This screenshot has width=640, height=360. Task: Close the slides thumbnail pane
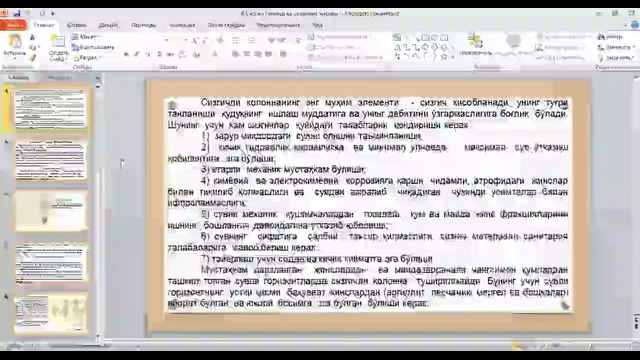click(98, 77)
